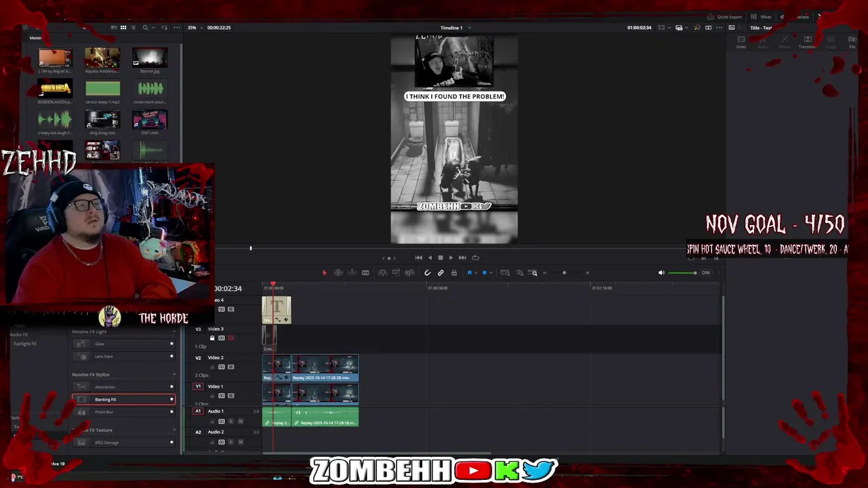Toggle the DIM audio button
Image resolution: width=868 pixels, height=488 pixels.
click(706, 272)
